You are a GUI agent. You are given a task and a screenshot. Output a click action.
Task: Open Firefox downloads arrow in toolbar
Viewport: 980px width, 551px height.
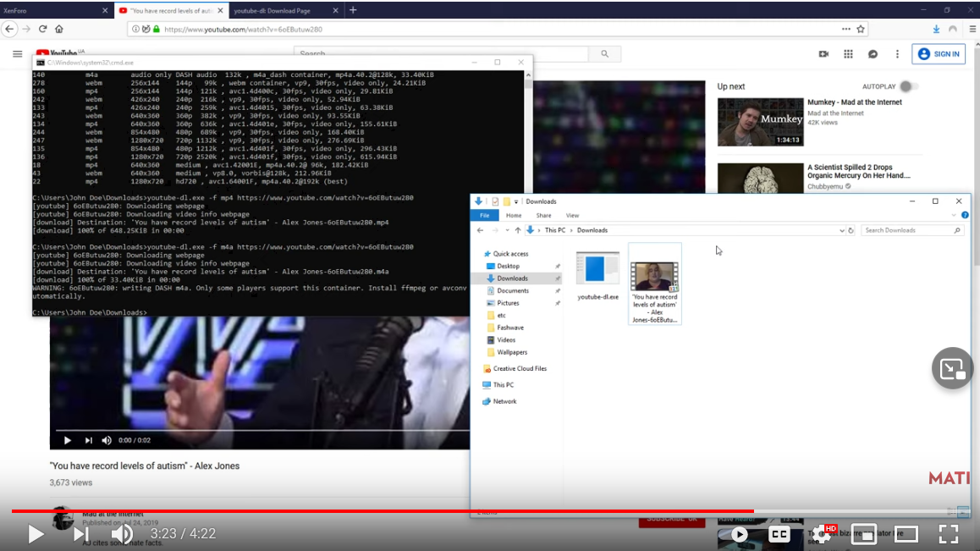coord(936,29)
